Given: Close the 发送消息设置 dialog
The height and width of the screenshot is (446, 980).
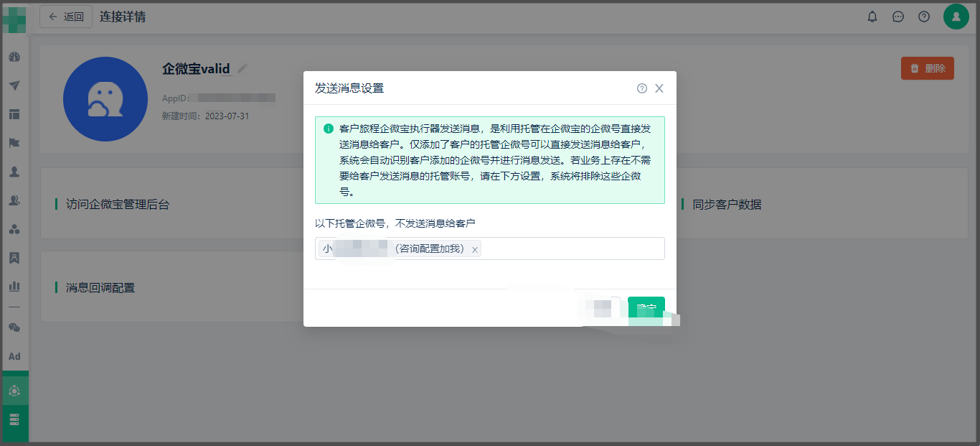Looking at the screenshot, I should click(x=659, y=88).
